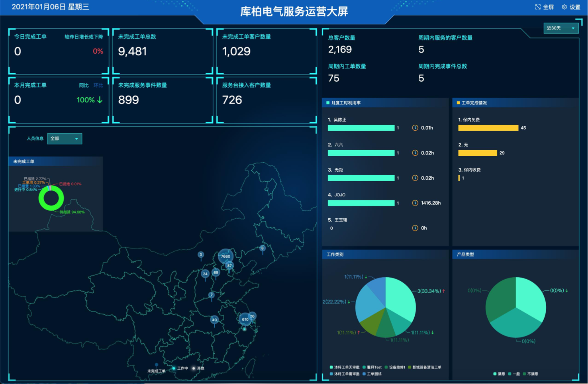Expand the 人员信息 全部 dropdown
The width and height of the screenshot is (588, 384).
click(65, 139)
